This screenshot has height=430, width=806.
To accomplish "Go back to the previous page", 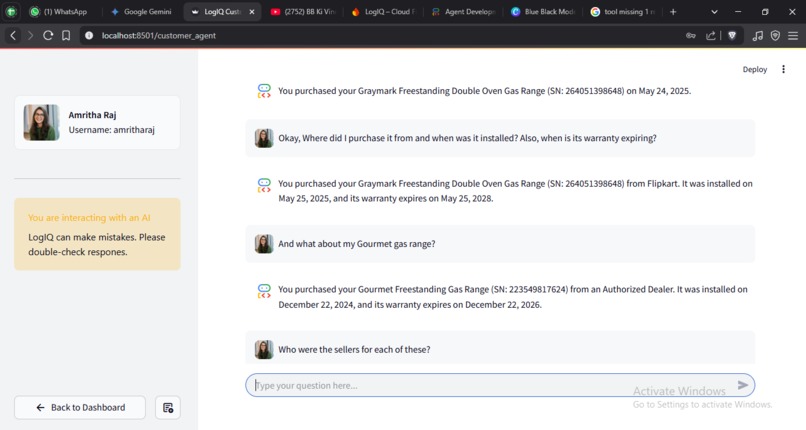I will coord(13,35).
